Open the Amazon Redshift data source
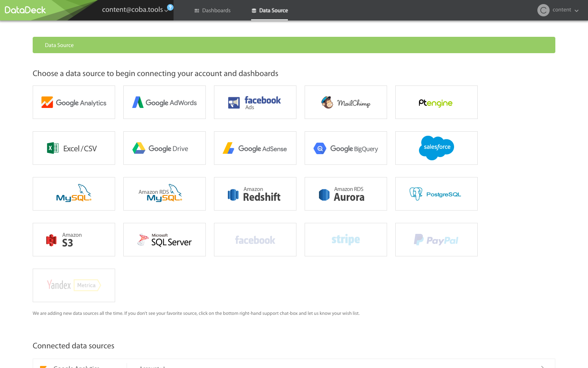This screenshot has height=368, width=588. [255, 194]
